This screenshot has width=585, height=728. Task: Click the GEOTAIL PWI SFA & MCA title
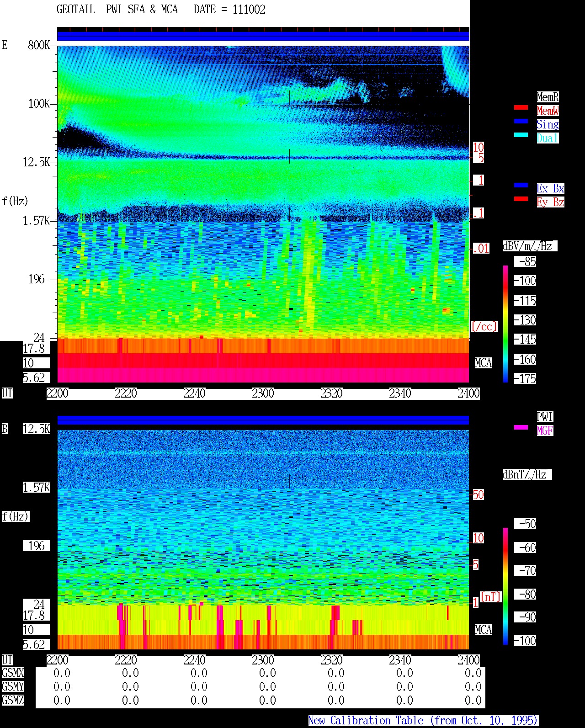click(x=117, y=10)
